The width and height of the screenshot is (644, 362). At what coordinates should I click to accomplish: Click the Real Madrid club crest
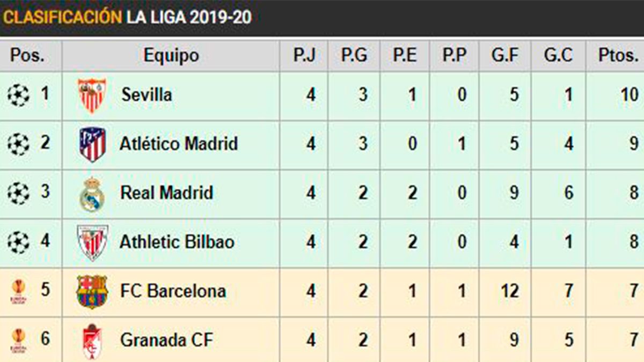(x=92, y=194)
